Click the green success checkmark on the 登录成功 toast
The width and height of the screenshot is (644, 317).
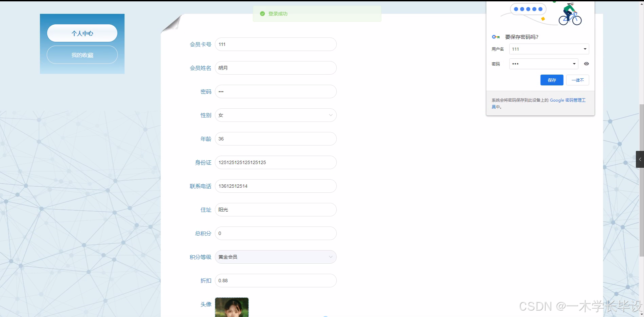point(263,14)
